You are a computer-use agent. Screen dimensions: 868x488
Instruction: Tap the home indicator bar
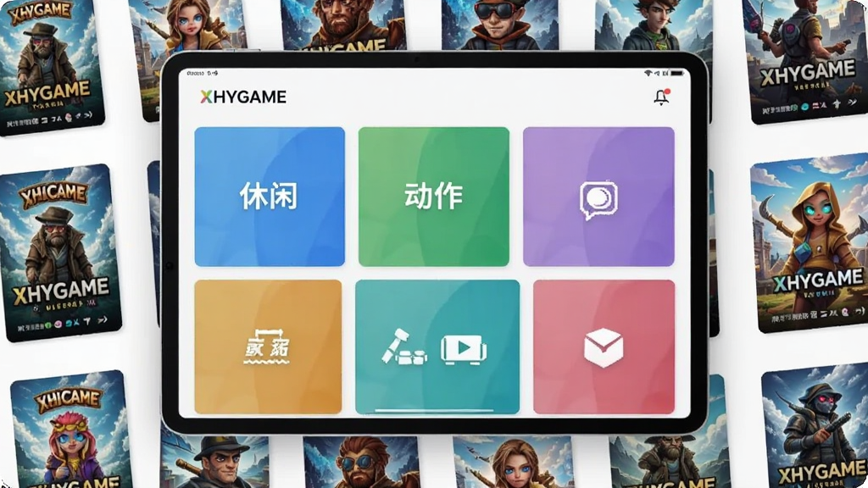pyautogui.click(x=434, y=411)
